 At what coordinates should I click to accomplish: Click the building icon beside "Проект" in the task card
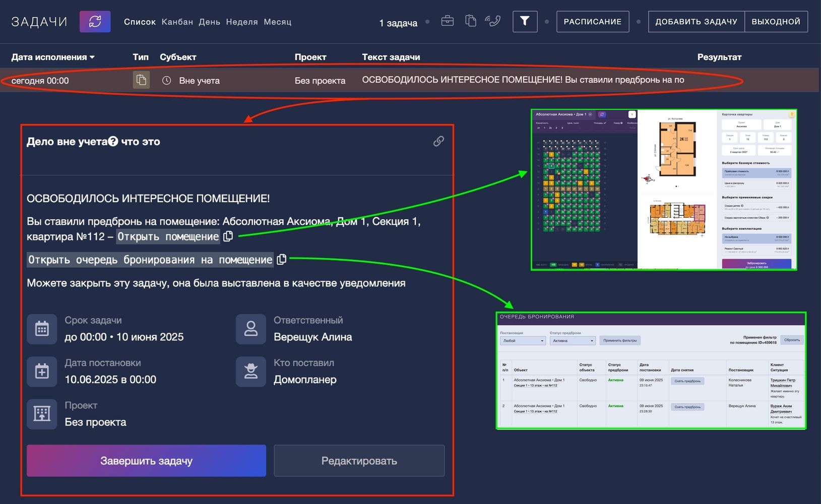coord(42,414)
